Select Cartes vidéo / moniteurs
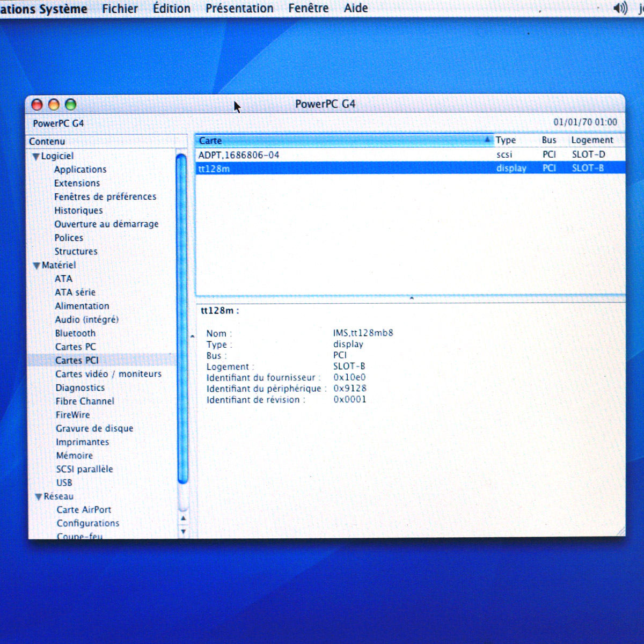The height and width of the screenshot is (644, 644). coord(108,374)
